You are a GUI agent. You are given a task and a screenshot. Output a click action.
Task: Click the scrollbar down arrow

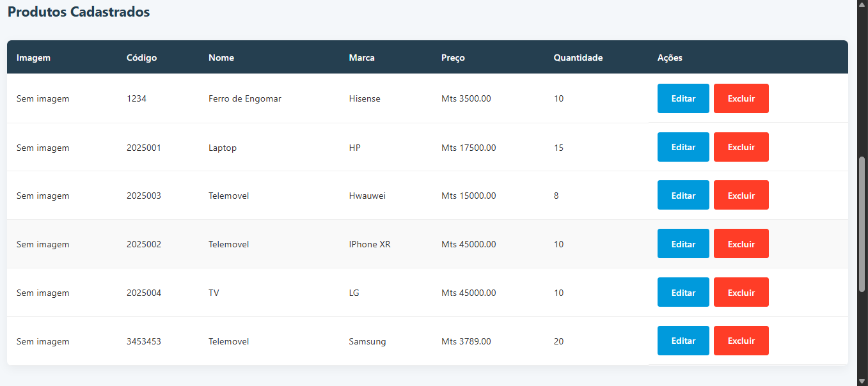[x=862, y=381]
